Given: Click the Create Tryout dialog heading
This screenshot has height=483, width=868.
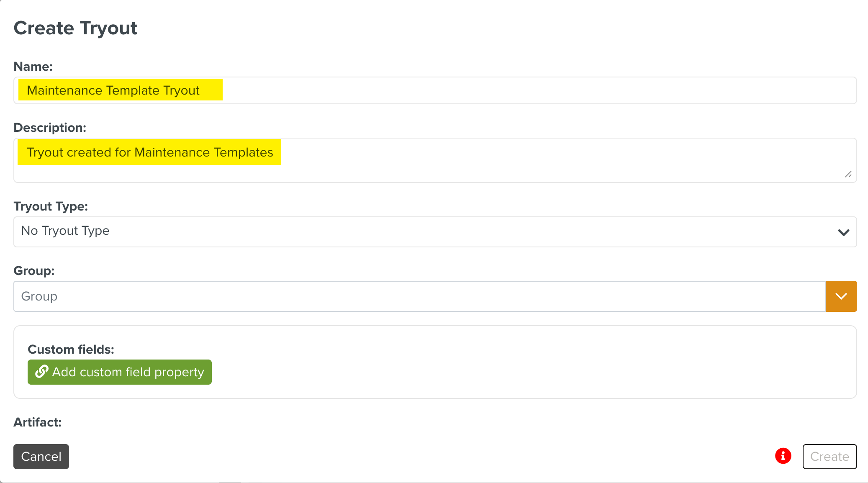Looking at the screenshot, I should [x=75, y=28].
